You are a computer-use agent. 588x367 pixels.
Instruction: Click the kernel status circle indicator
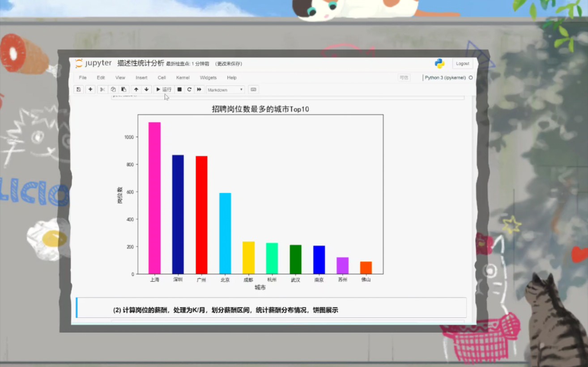[x=471, y=77]
